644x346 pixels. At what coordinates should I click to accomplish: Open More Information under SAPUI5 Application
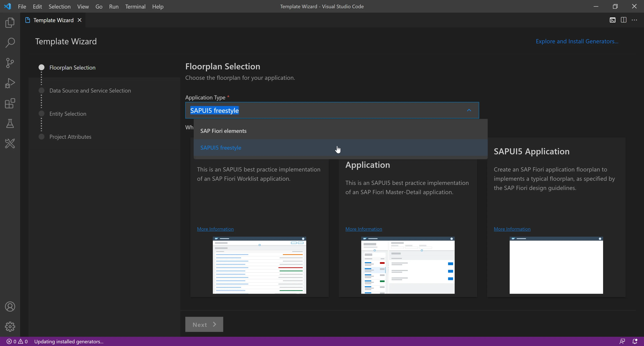512,229
